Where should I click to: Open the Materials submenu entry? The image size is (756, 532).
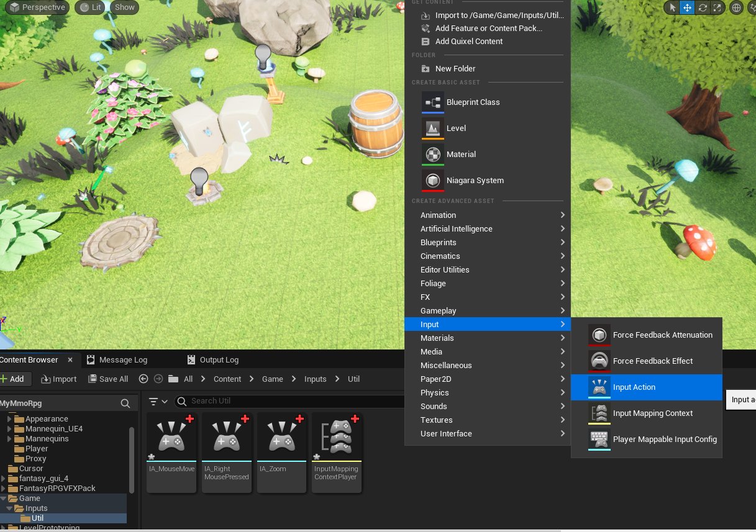488,338
